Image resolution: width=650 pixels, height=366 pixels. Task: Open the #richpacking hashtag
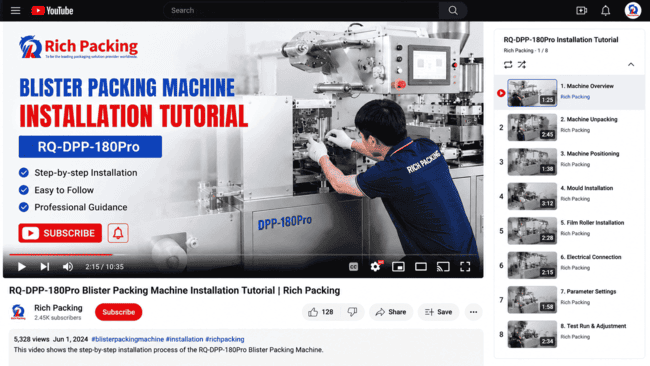pyautogui.click(x=225, y=339)
